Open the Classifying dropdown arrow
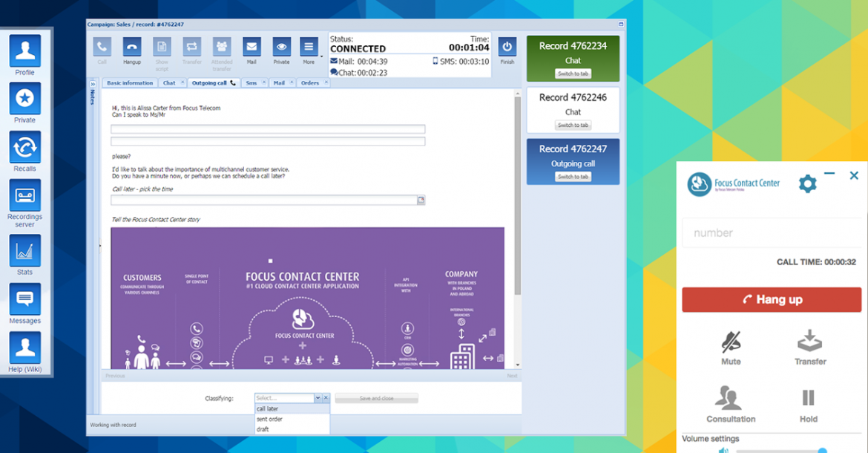The width and height of the screenshot is (868, 453). [x=318, y=398]
